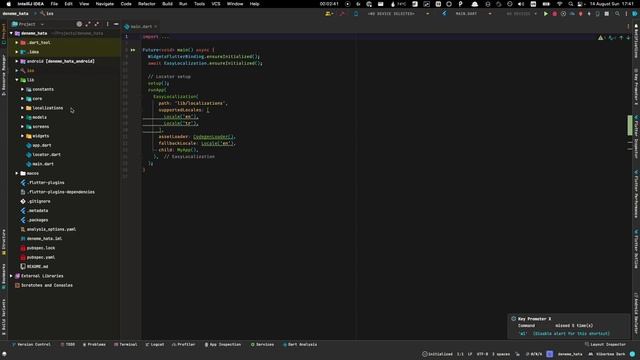The height and width of the screenshot is (360, 640).
Task: Select README.md in project tree
Action: [x=38, y=267]
